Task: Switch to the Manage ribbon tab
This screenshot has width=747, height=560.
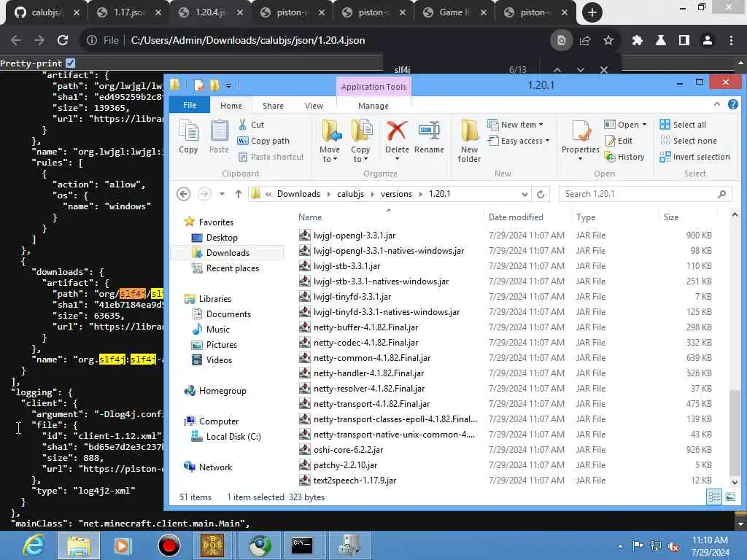Action: (x=373, y=106)
